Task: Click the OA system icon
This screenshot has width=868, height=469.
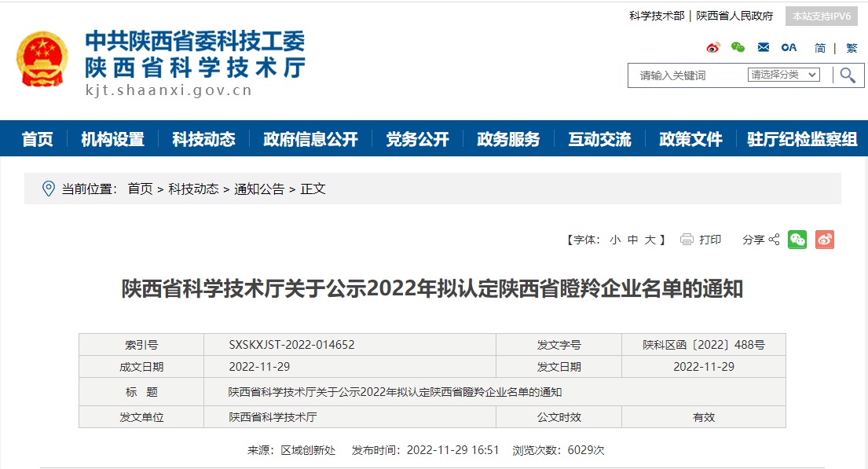Action: (x=789, y=48)
